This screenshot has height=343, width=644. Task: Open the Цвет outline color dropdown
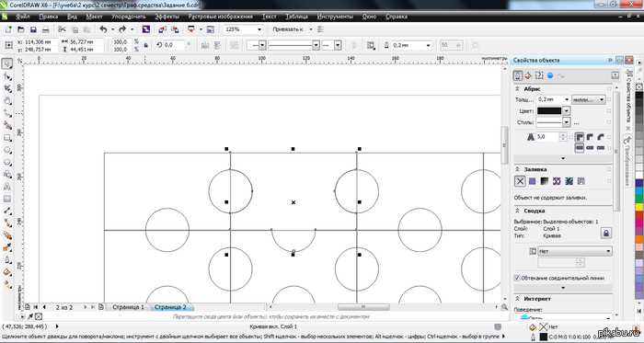click(566, 110)
